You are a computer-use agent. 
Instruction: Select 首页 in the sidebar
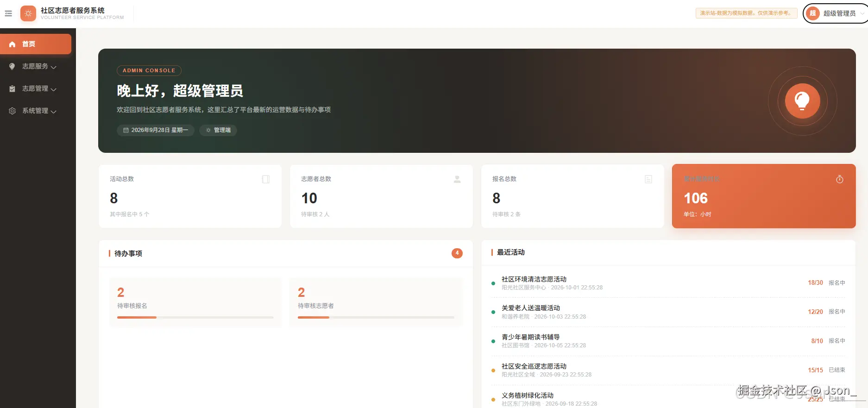[36, 44]
